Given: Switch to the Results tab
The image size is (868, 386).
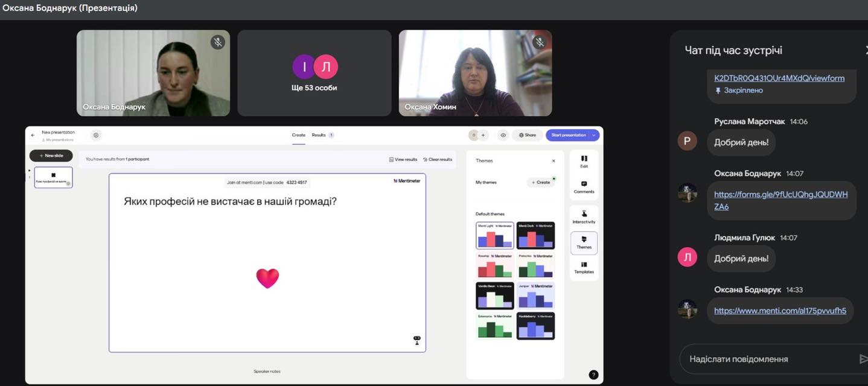Looking at the screenshot, I should pyautogui.click(x=319, y=135).
